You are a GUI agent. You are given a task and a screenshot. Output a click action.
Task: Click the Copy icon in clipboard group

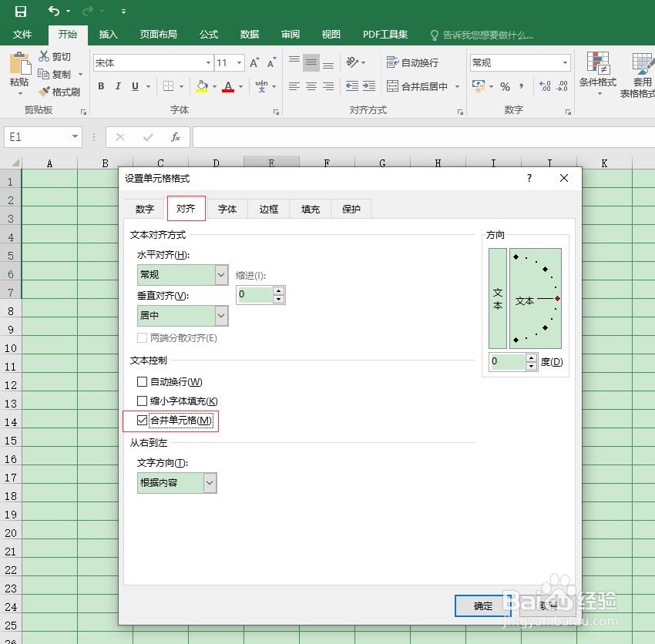(43, 74)
